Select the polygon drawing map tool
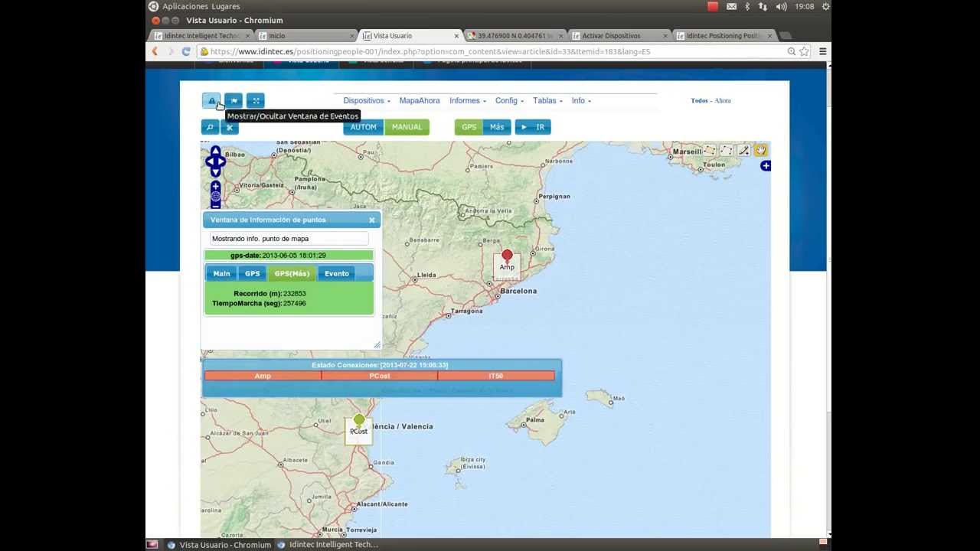Image resolution: width=980 pixels, height=551 pixels. tap(727, 151)
